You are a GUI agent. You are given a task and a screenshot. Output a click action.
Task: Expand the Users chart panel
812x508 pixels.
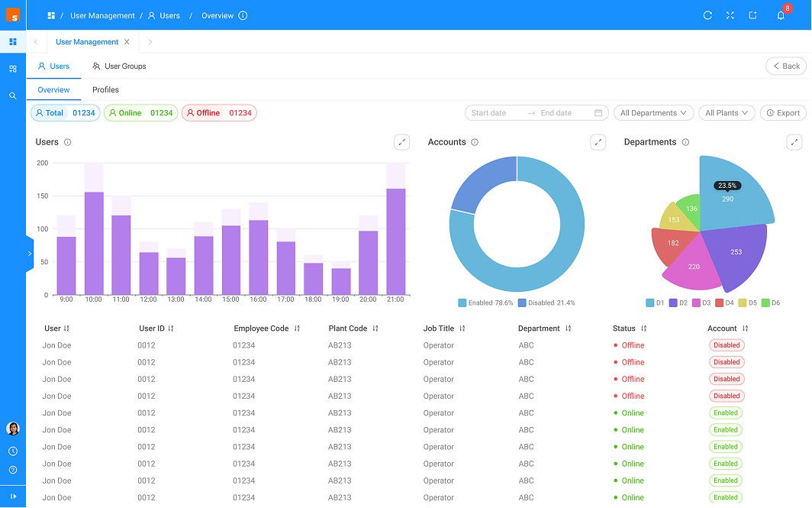402,142
